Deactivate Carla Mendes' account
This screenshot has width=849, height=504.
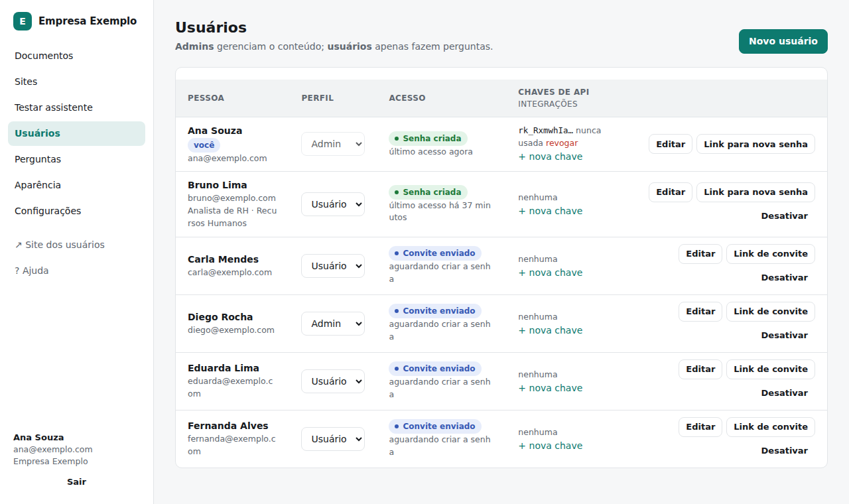coord(785,278)
